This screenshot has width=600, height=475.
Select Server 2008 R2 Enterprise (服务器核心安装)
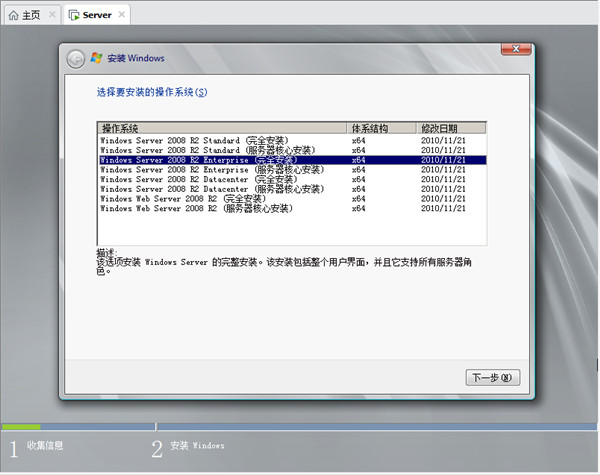point(292,170)
